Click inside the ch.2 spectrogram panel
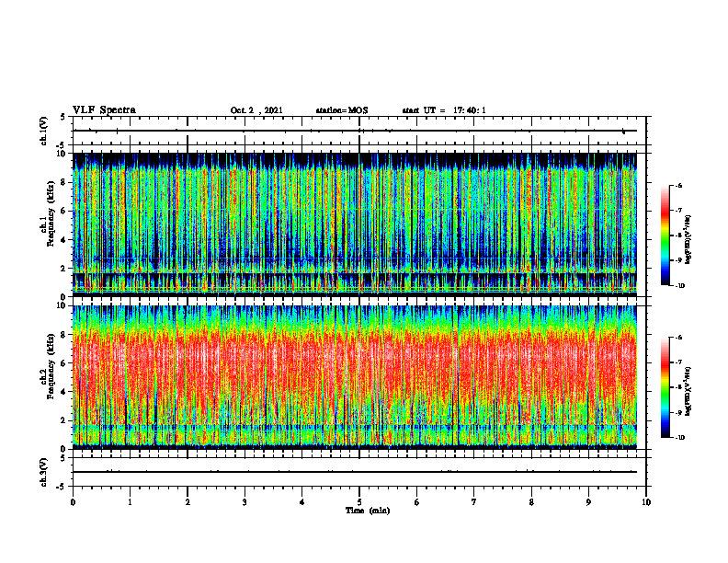 coord(355,377)
